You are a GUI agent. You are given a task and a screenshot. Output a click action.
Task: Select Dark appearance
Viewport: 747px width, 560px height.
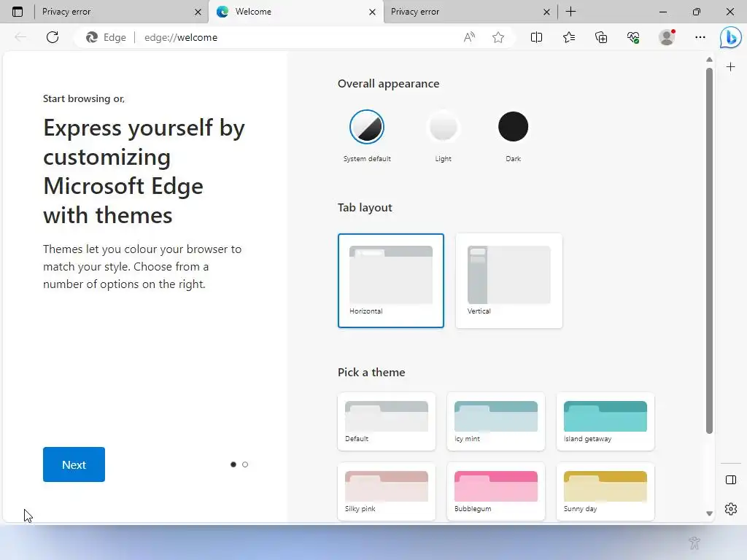point(513,127)
